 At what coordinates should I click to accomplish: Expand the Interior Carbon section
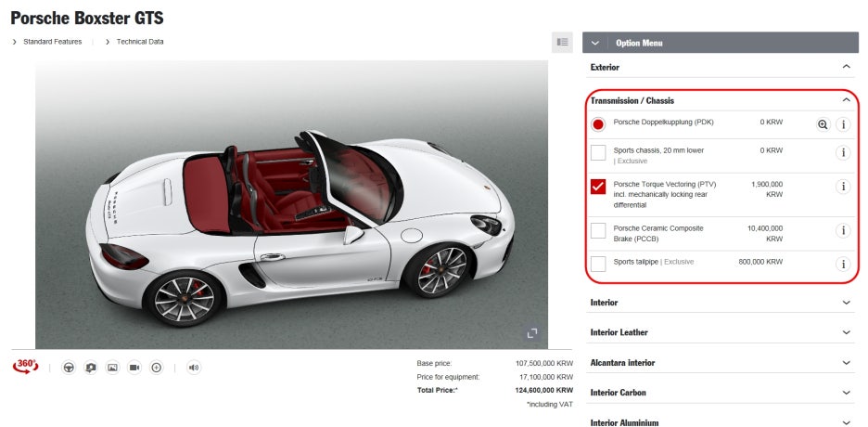click(721, 393)
